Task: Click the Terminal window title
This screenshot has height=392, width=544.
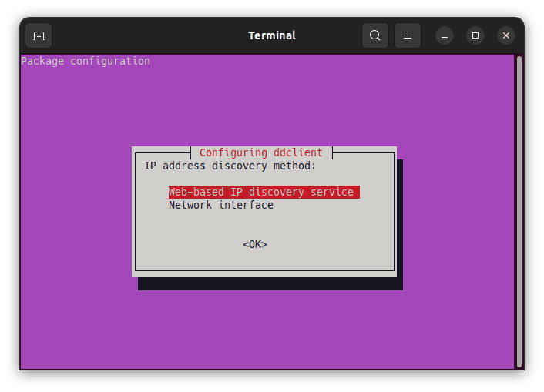Action: click(272, 35)
